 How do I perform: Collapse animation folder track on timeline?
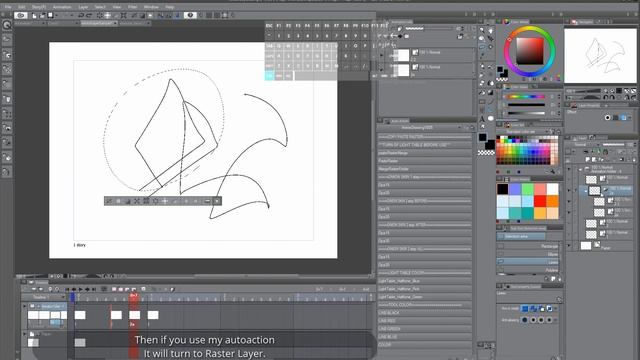pyautogui.click(x=24, y=306)
